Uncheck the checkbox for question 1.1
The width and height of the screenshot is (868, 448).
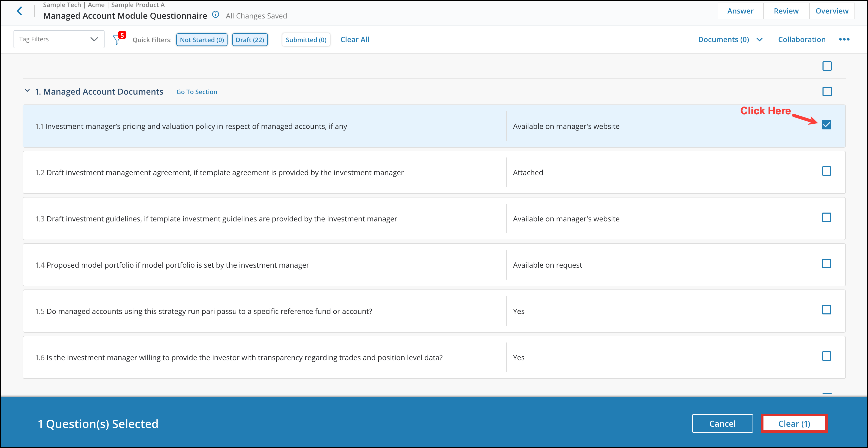tap(827, 125)
